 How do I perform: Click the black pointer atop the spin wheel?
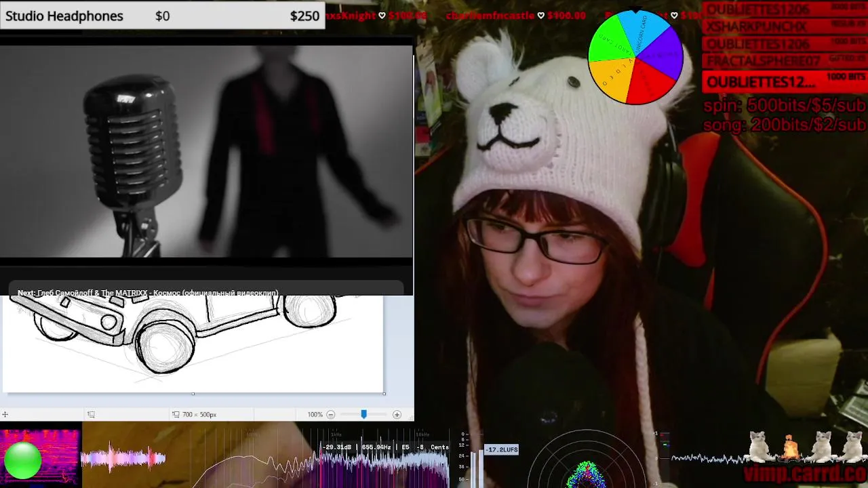coord(635,9)
